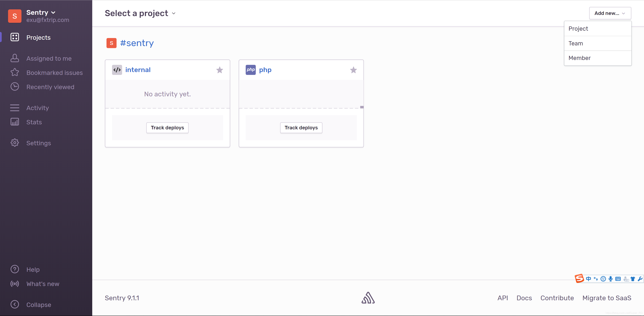Click the Projects grid icon in sidebar
644x316 pixels.
click(x=15, y=37)
